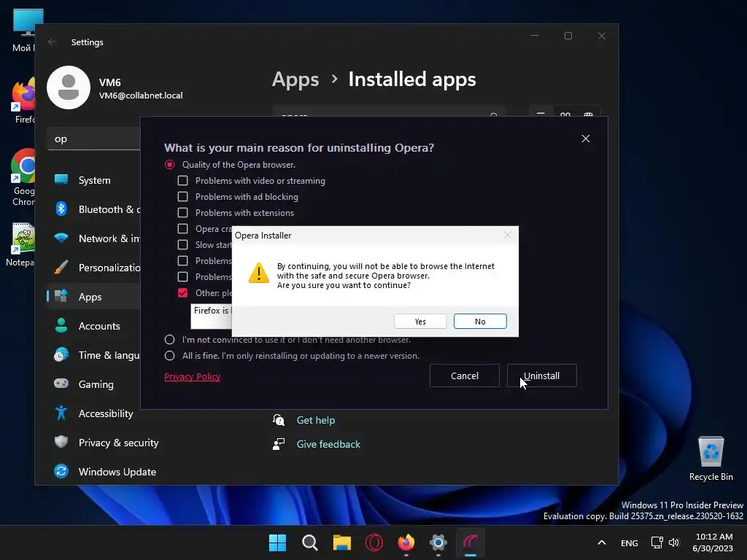
Task: Open Personalization settings
Action: [94, 268]
